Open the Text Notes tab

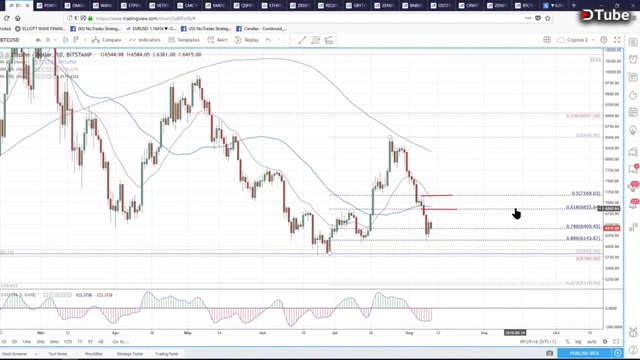coord(58,354)
